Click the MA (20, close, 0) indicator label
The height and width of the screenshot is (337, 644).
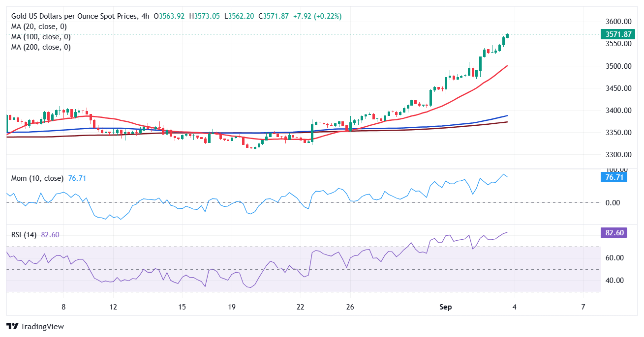(x=39, y=27)
